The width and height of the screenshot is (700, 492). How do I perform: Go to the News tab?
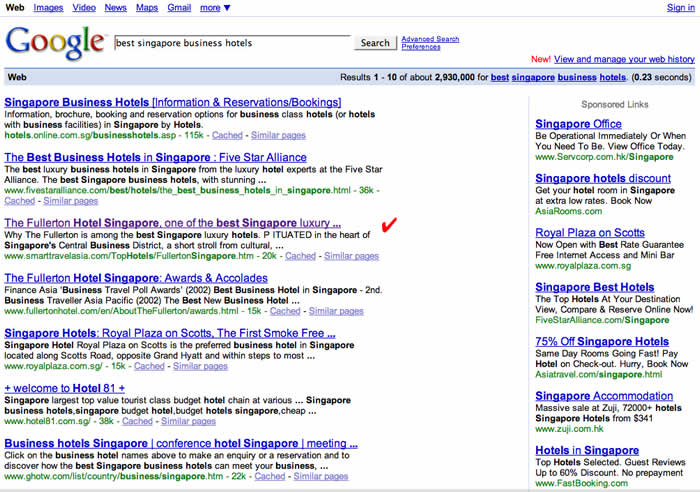pos(115,8)
